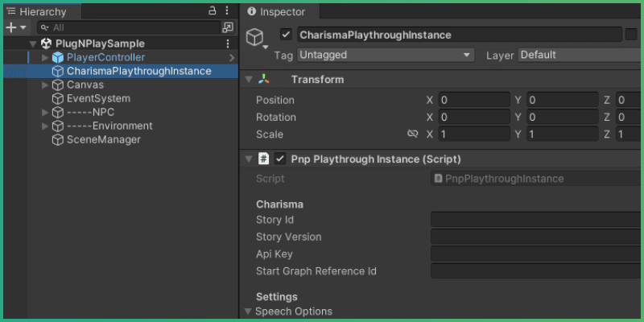Expand the Speech Options foldout
The height and width of the screenshot is (322, 644).
(248, 312)
